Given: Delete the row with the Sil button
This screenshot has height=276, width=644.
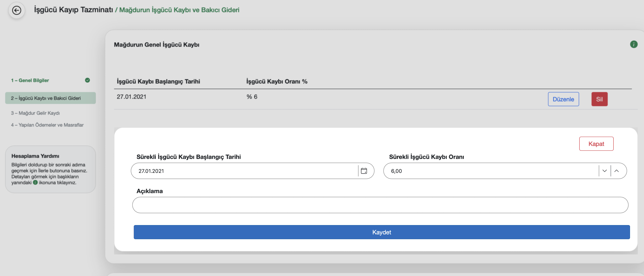Looking at the screenshot, I should 599,99.
